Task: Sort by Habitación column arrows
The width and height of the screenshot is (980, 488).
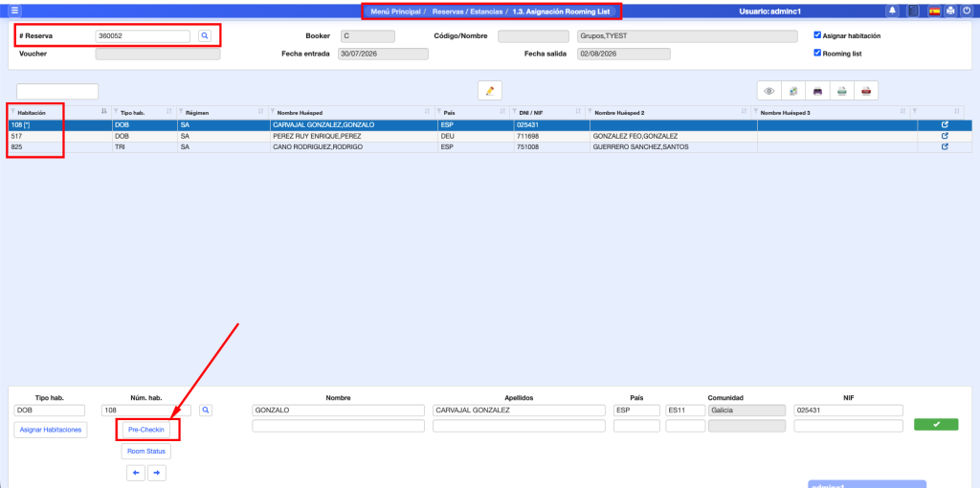Action: [103, 111]
